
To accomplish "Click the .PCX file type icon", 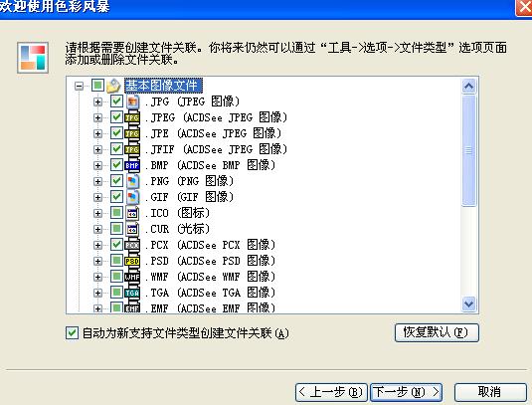I will click(132, 245).
